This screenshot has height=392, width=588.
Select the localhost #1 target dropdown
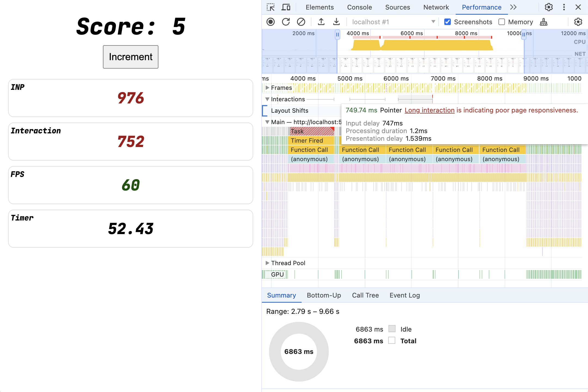391,22
